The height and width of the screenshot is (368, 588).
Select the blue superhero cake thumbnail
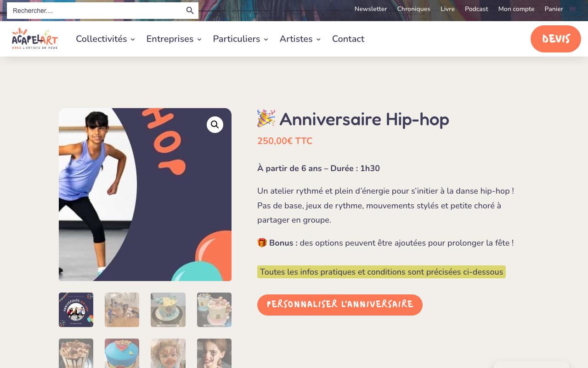pos(122,353)
